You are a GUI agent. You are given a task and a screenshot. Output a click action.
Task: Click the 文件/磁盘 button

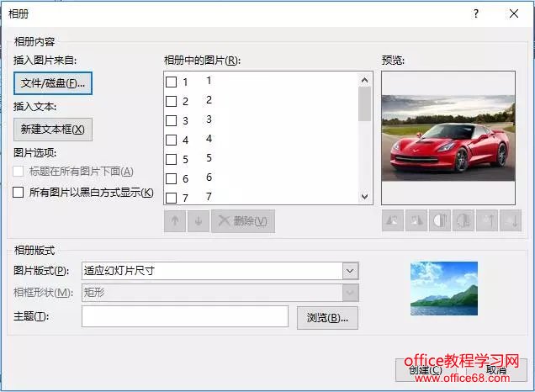click(x=53, y=83)
